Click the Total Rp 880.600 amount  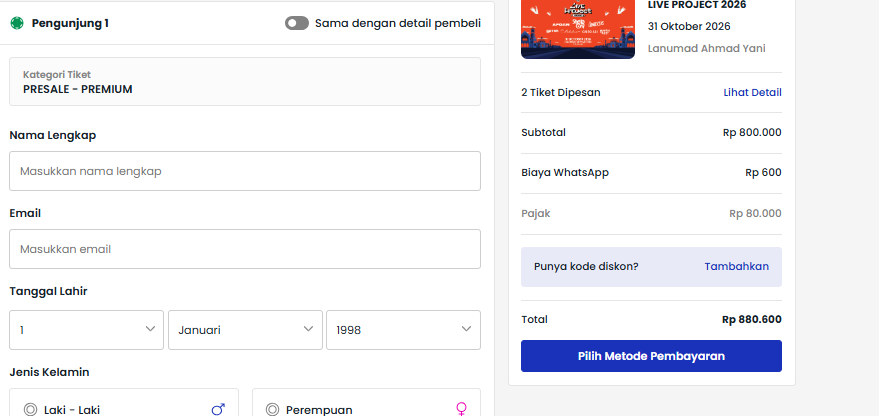(752, 320)
